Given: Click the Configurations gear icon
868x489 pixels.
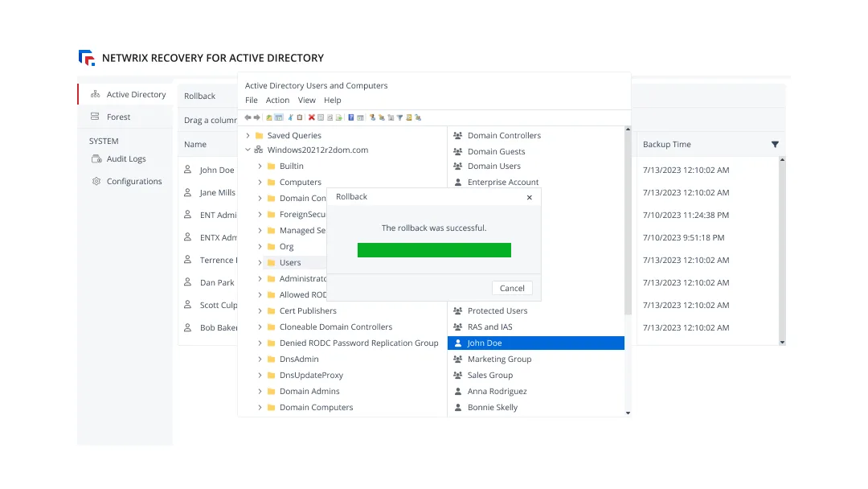Looking at the screenshot, I should [x=96, y=181].
